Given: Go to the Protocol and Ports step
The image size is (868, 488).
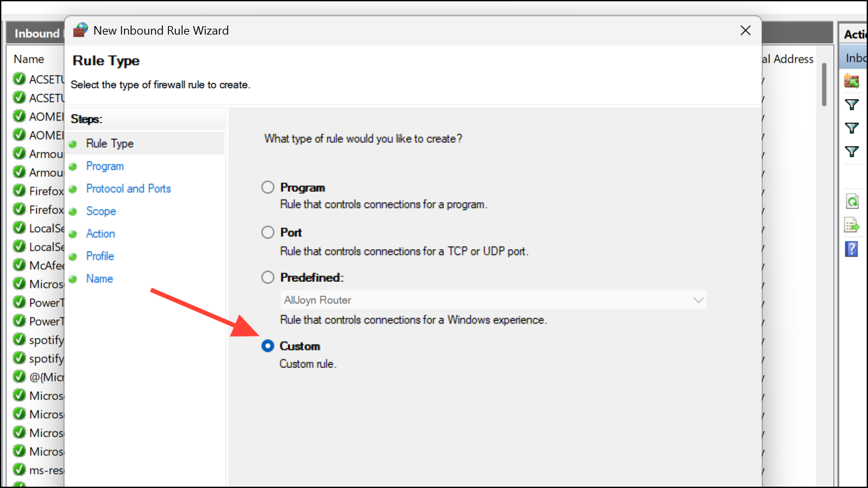Looking at the screenshot, I should [x=129, y=189].
